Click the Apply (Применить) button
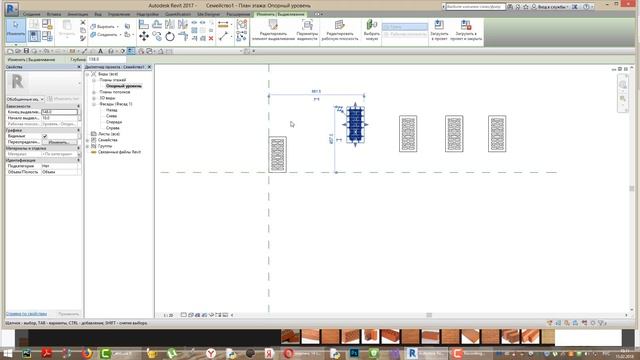Image resolution: width=640 pixels, height=360 pixels. pyautogui.click(x=69, y=314)
